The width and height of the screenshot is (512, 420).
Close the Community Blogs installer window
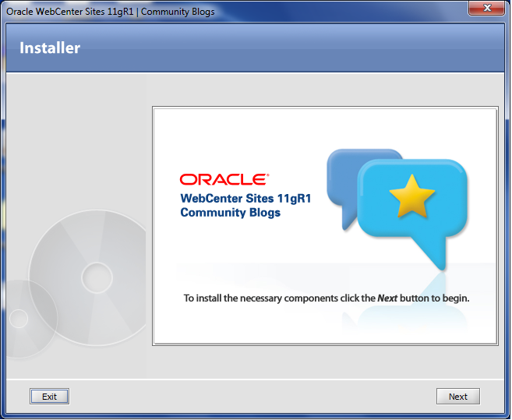[486, 8]
